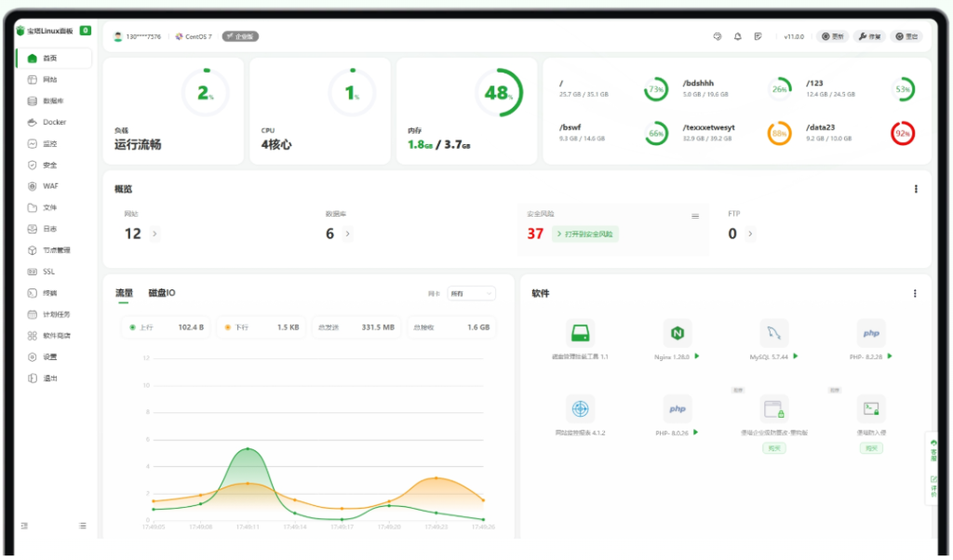The height and width of the screenshot is (560, 953).
Task: Launch the Nginx 1.28 software icon
Action: 677,334
